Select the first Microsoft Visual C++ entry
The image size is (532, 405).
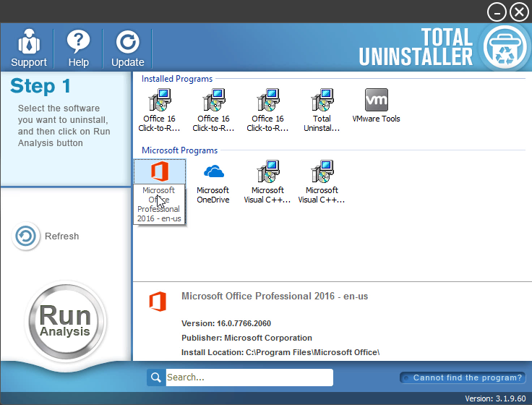pyautogui.click(x=267, y=182)
